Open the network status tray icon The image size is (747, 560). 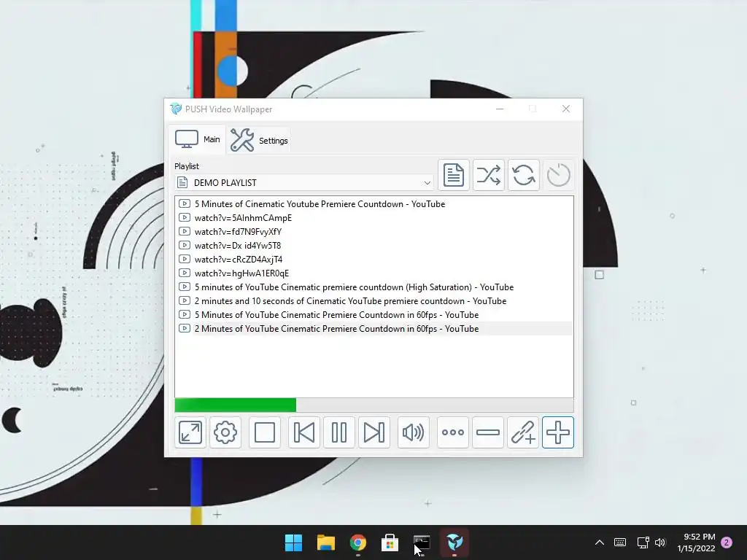[643, 542]
